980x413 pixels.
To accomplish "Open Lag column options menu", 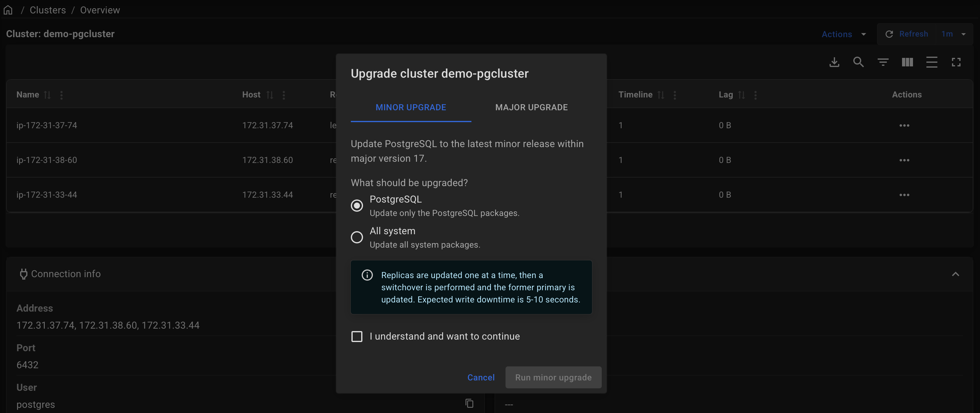I will click(x=755, y=95).
